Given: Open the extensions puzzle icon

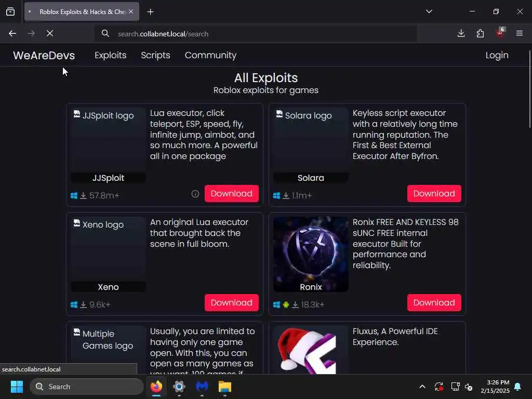Looking at the screenshot, I should [480, 33].
